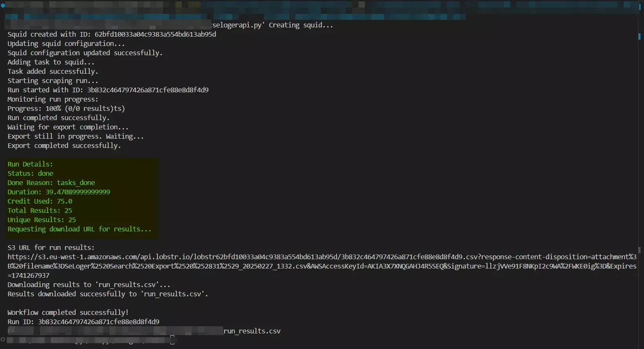Viewport: 644px width, 349px height.
Task: Click the "Run started with ID" line
Action: pyautogui.click(x=108, y=90)
